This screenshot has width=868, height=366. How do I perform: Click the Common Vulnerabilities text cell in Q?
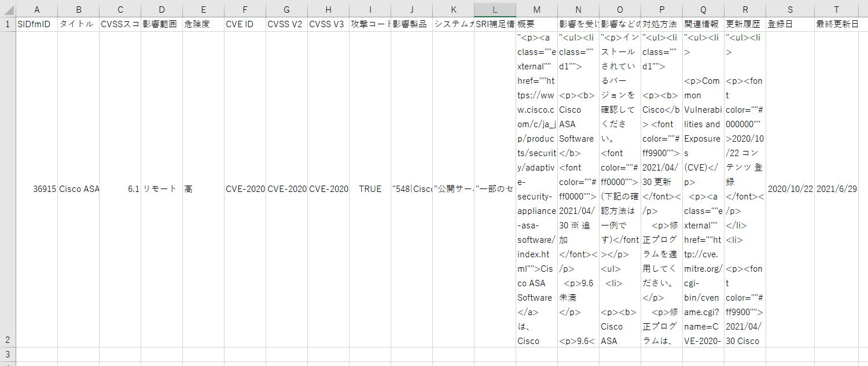coord(704,189)
